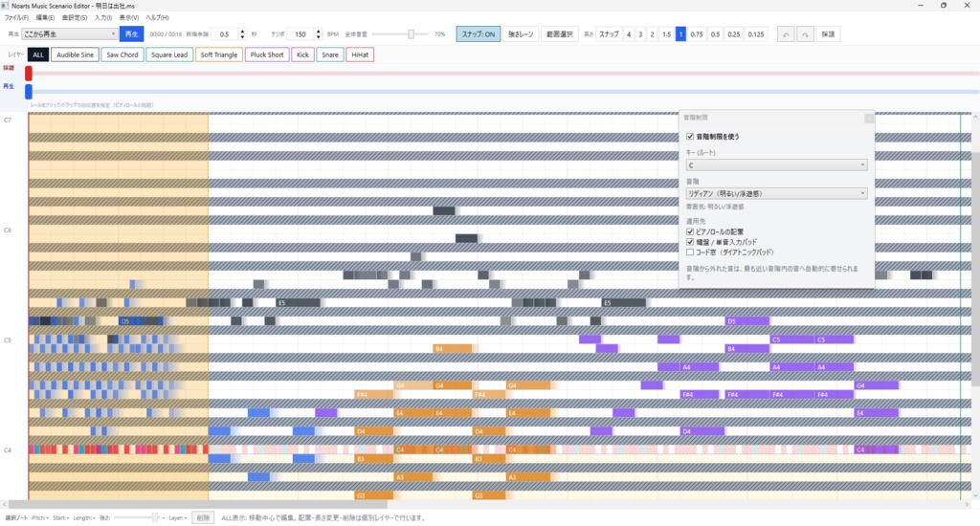Open the 編集(E) menu

(45, 17)
